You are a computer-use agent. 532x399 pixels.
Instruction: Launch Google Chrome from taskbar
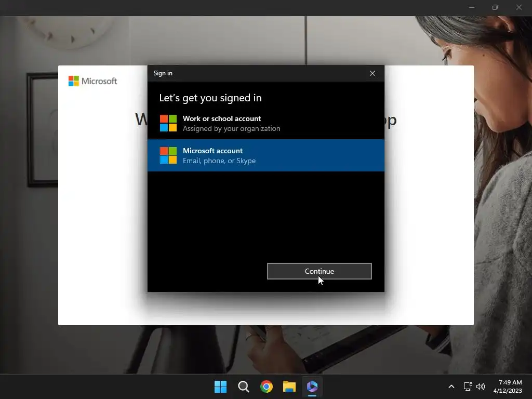click(x=267, y=387)
